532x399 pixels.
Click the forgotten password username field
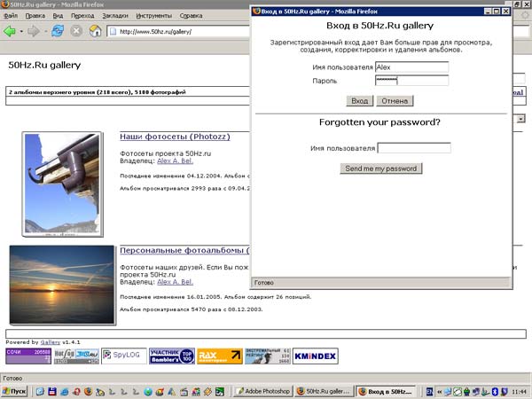(x=414, y=148)
